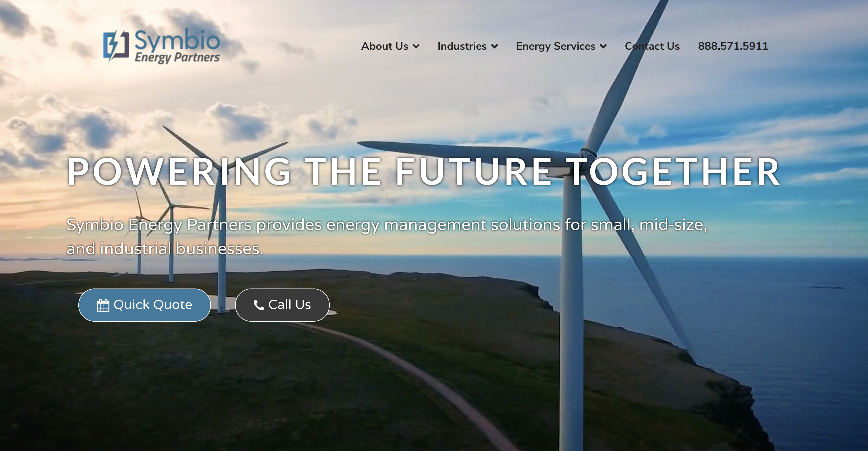
Task: Click the lightning bolt logo icon
Action: 116,46
